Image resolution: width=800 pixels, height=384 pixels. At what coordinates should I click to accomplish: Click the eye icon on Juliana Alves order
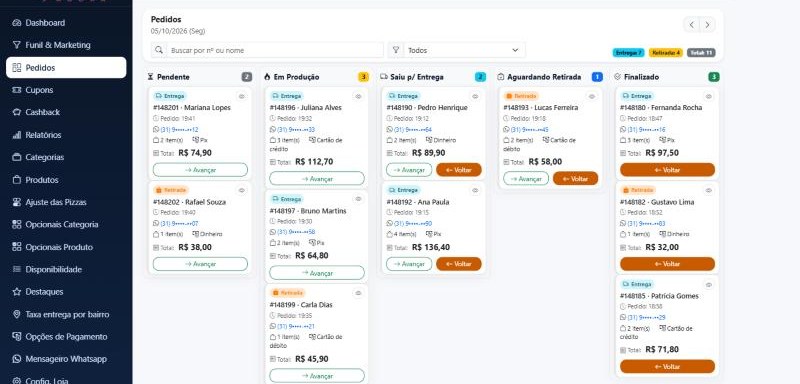[358, 96]
